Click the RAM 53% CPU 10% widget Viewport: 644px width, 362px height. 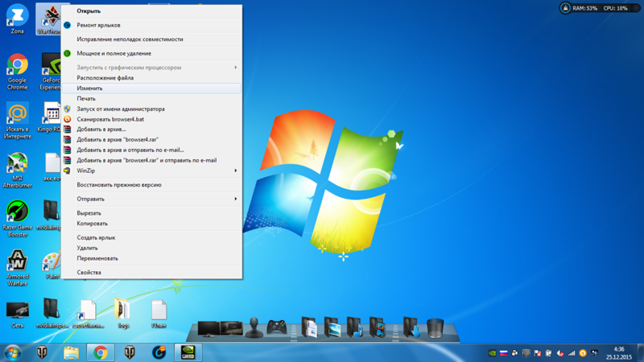[x=599, y=8]
